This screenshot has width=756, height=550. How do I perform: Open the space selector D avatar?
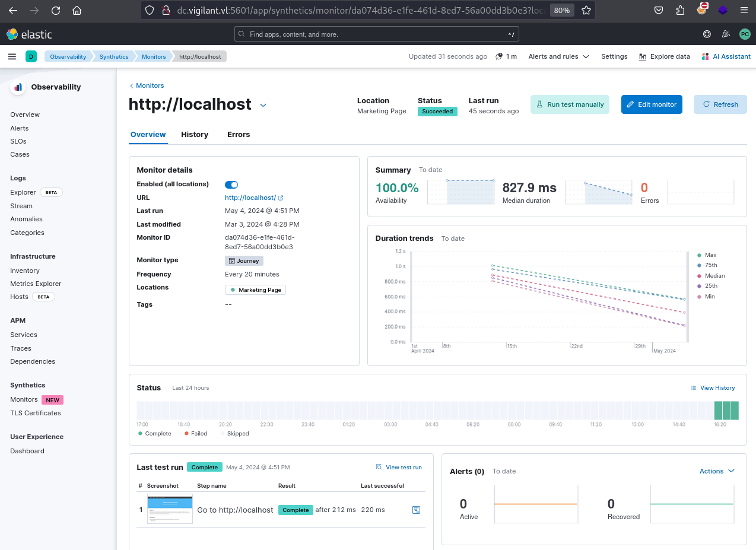point(31,56)
